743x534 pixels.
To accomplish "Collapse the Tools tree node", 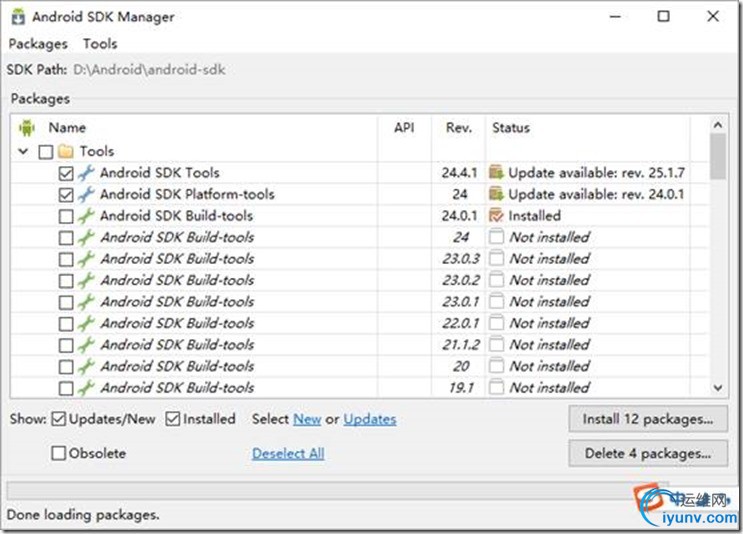I will 23,152.
